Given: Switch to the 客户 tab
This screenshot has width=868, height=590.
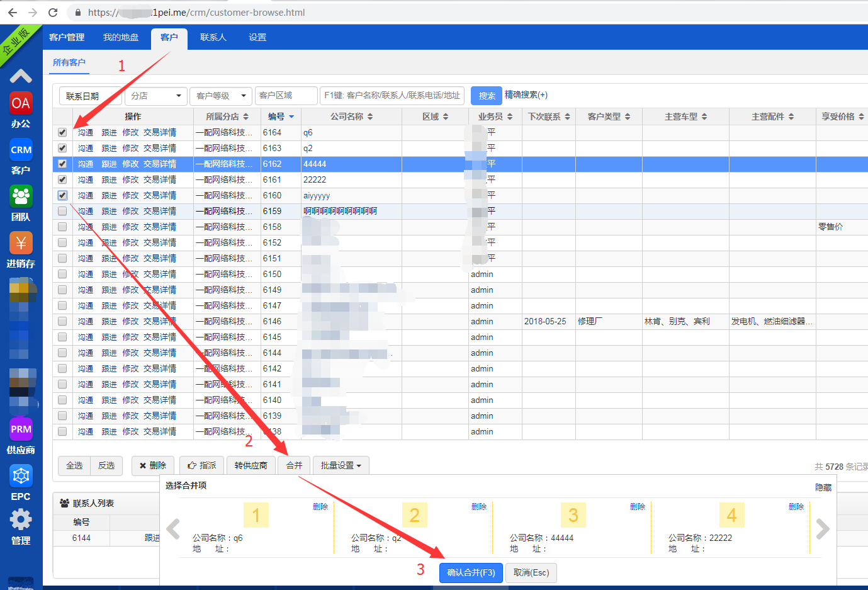Looking at the screenshot, I should [169, 38].
